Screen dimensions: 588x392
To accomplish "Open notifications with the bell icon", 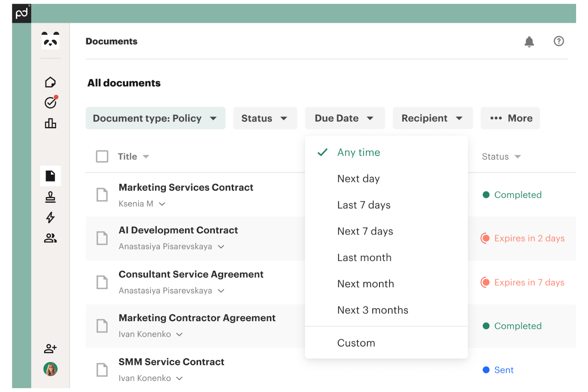I will [529, 41].
